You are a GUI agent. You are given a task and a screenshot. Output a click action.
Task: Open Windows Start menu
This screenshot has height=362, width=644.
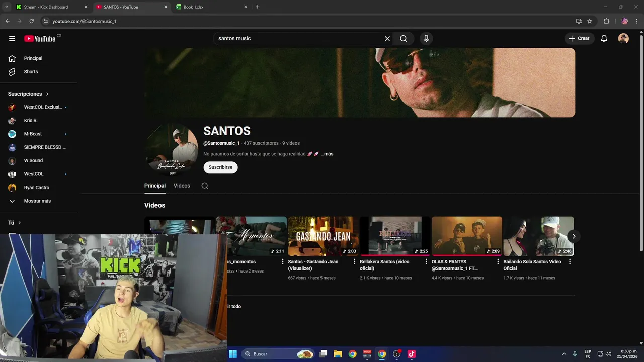click(x=233, y=354)
